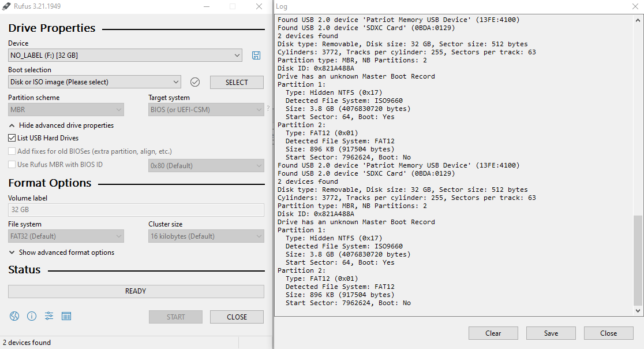The image size is (644, 349).
Task: Click Clear button in Log window
Action: point(493,333)
